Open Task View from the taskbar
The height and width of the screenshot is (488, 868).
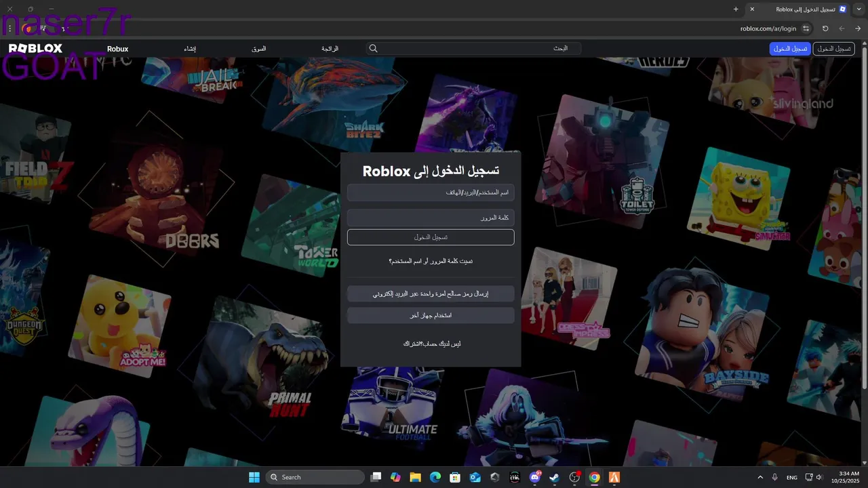[x=376, y=477]
